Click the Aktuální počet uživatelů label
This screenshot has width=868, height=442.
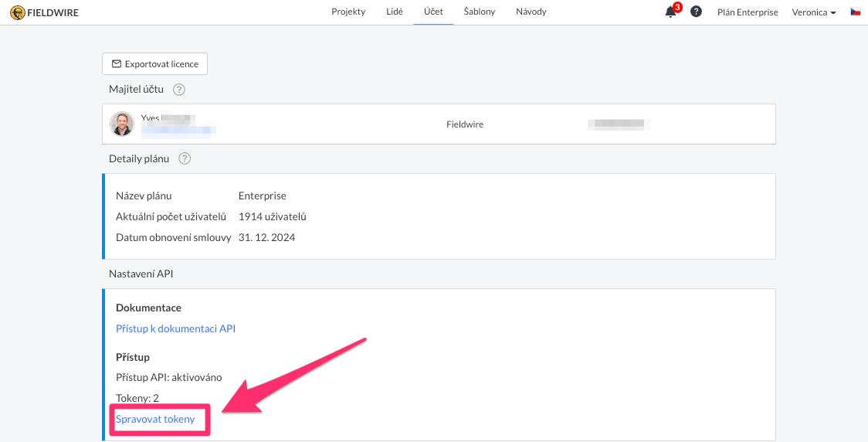tap(171, 216)
